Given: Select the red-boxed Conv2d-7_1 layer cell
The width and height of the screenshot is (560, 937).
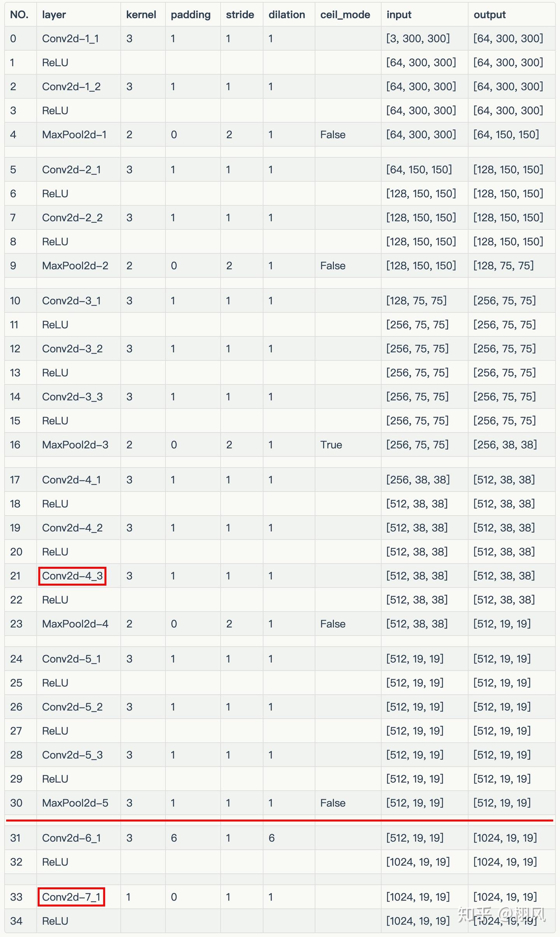Looking at the screenshot, I should tap(72, 897).
